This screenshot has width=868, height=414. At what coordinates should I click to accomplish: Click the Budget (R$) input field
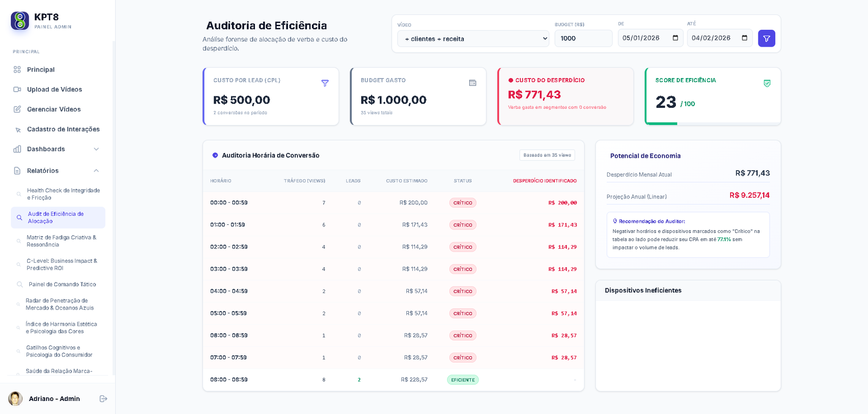[x=583, y=38]
